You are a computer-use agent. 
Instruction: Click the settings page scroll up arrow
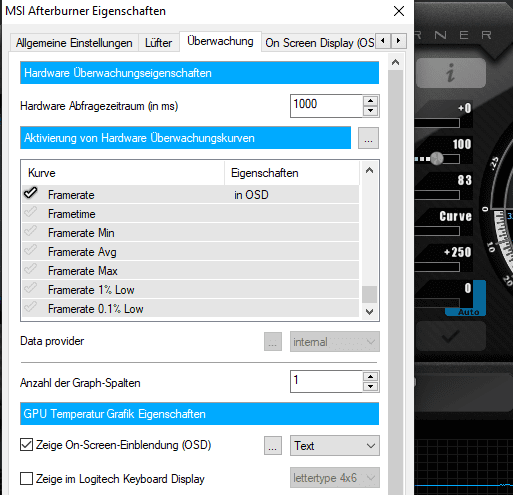tap(396, 62)
